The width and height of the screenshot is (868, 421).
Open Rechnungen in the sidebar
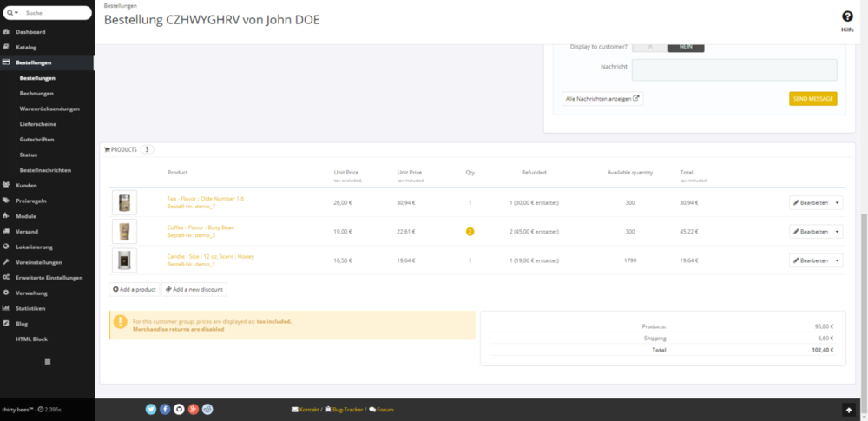point(36,93)
